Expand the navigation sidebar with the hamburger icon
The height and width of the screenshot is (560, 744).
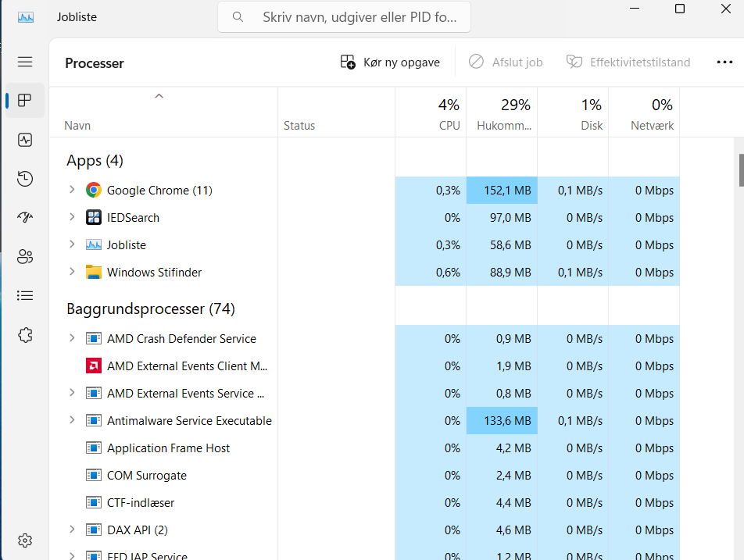click(x=24, y=61)
